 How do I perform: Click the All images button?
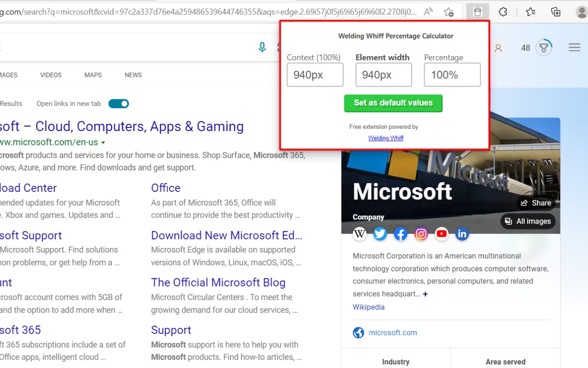click(528, 221)
